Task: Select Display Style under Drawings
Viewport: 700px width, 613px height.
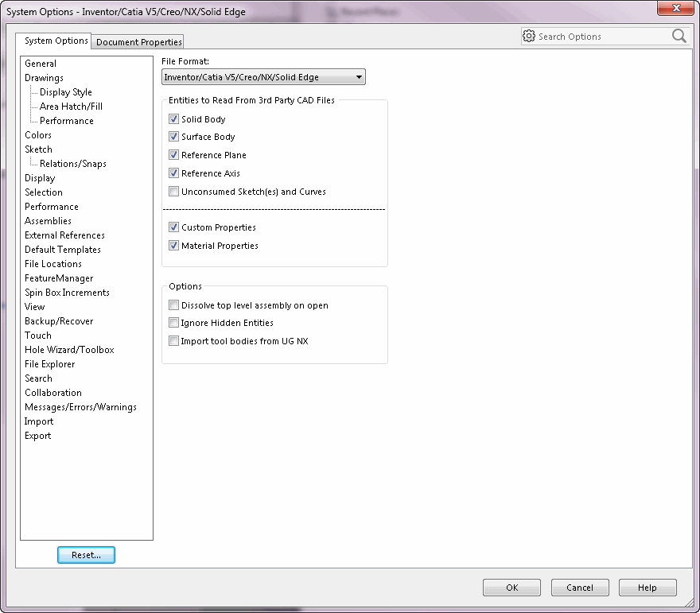Action: (65, 92)
